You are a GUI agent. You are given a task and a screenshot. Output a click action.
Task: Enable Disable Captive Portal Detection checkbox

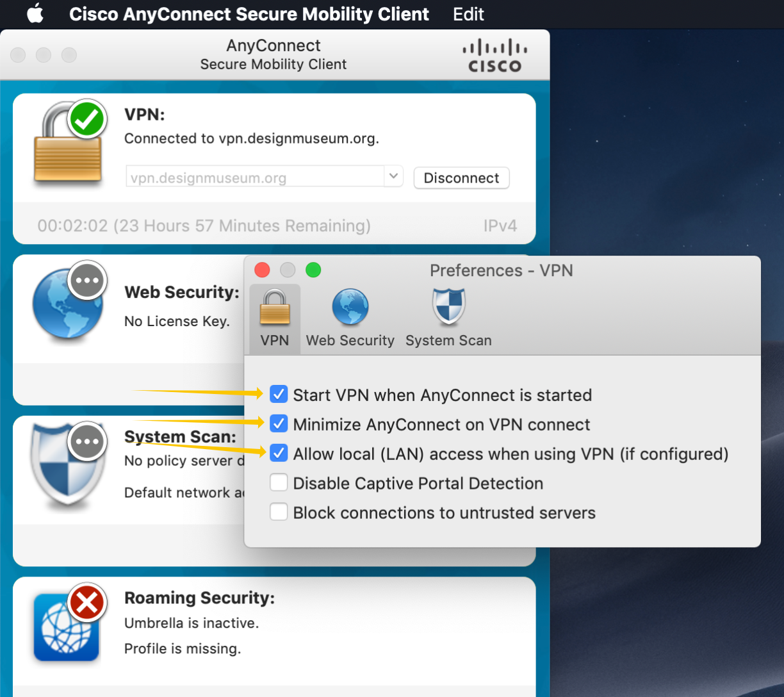click(x=279, y=482)
